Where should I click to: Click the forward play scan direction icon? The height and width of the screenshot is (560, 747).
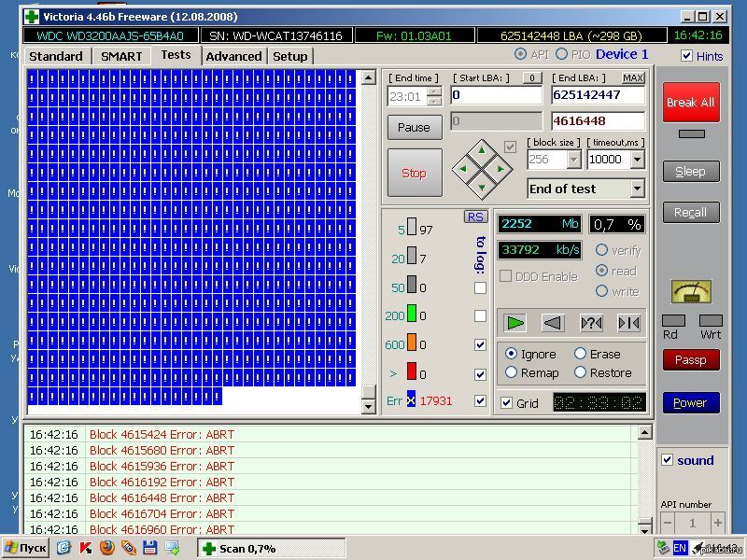coord(515,323)
